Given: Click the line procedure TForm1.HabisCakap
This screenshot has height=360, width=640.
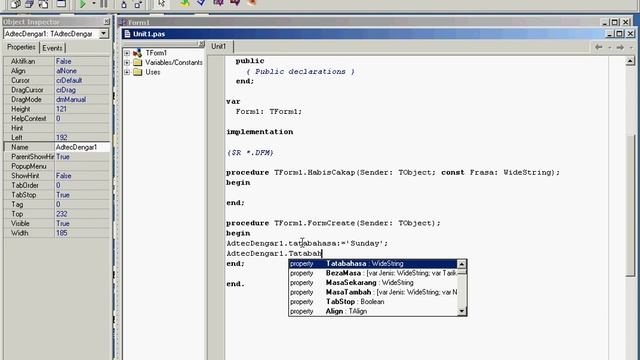Looking at the screenshot, I should pos(393,172).
